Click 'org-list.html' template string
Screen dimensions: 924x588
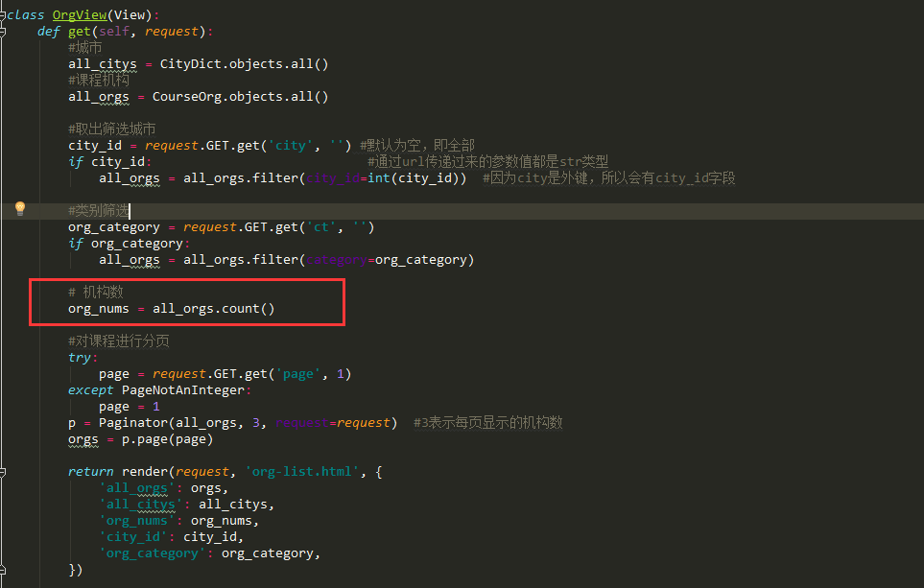point(301,472)
